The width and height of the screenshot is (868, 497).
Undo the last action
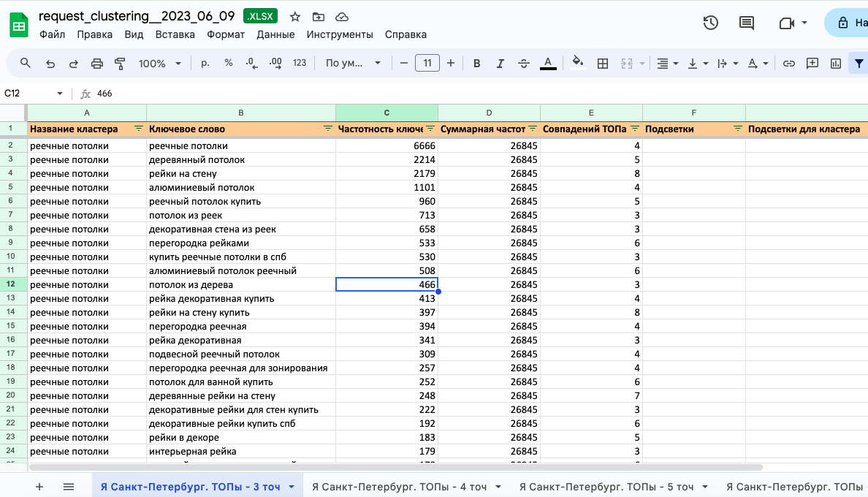(x=50, y=64)
